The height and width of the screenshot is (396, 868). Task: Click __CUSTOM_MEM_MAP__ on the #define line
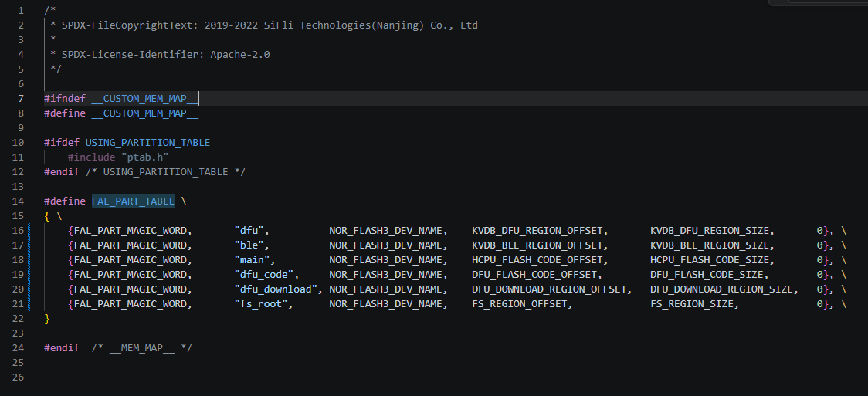tap(144, 113)
